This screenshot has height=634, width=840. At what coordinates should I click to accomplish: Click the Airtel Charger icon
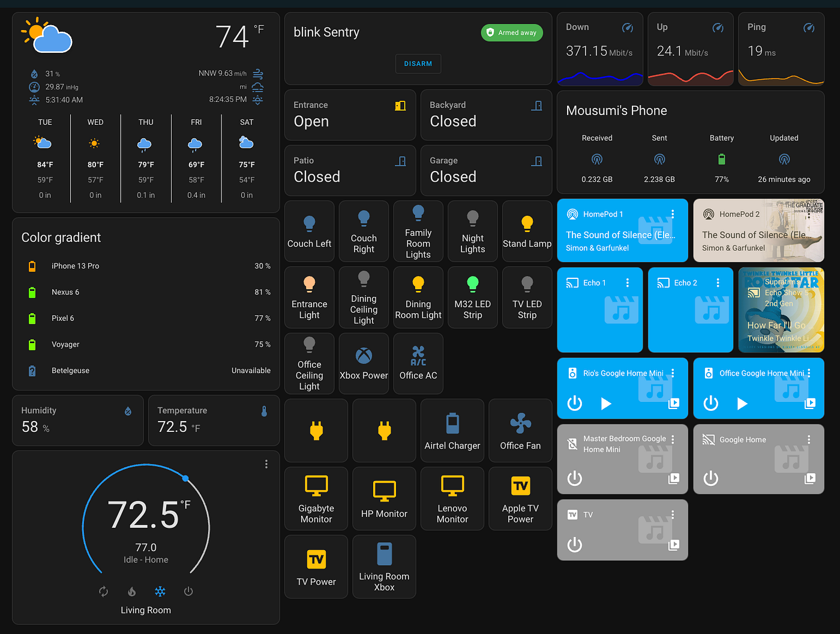452,423
